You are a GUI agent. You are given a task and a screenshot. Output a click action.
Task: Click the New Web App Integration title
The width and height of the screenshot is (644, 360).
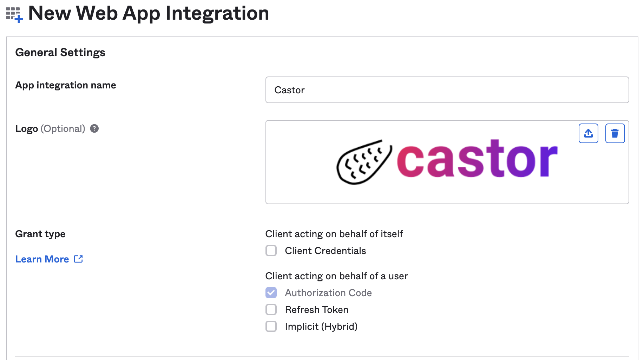[x=148, y=13]
